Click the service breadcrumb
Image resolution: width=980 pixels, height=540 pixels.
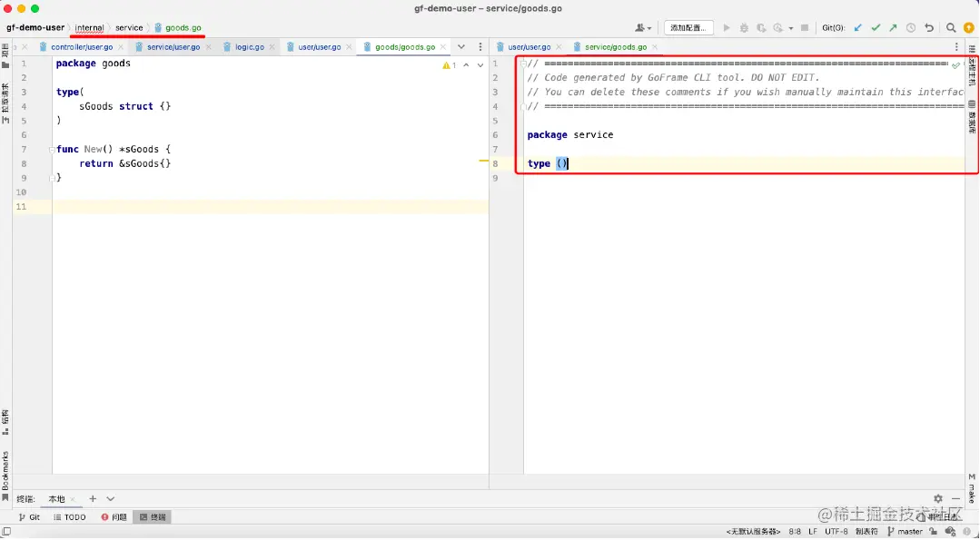tap(129, 27)
